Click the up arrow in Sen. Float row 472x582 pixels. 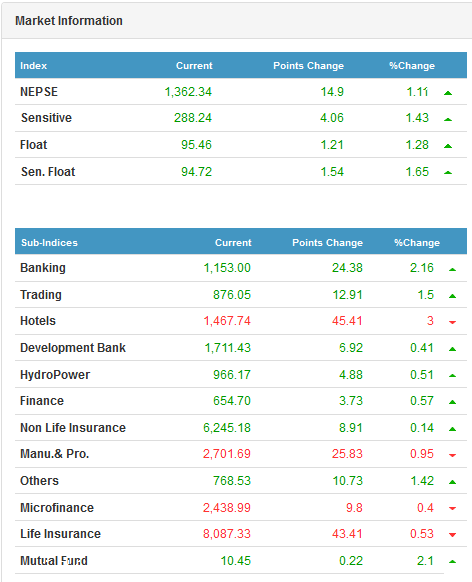tap(448, 173)
